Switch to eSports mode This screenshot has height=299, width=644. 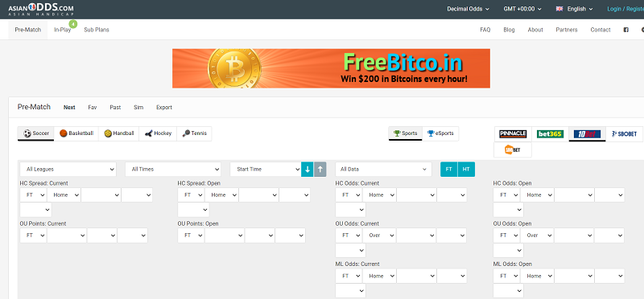pos(440,133)
